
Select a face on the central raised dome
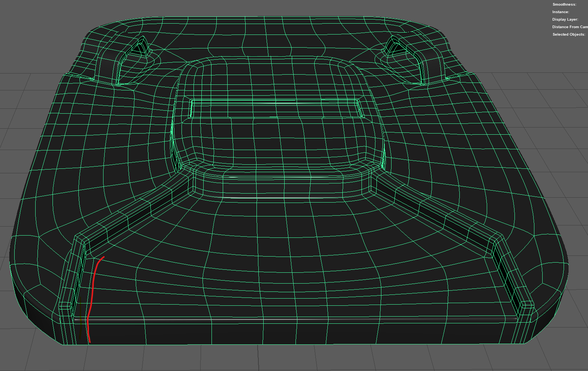[x=277, y=143]
